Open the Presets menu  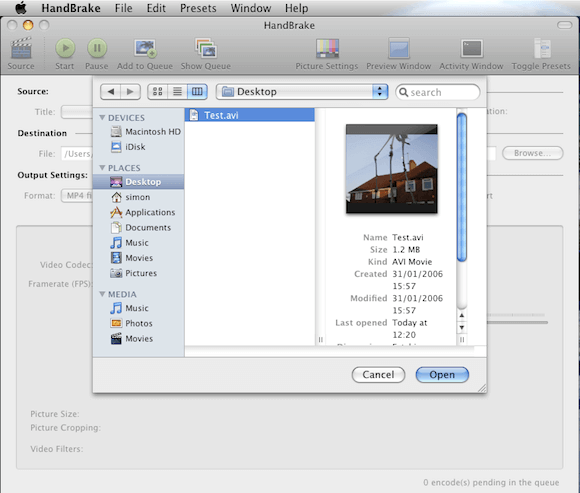(x=198, y=8)
